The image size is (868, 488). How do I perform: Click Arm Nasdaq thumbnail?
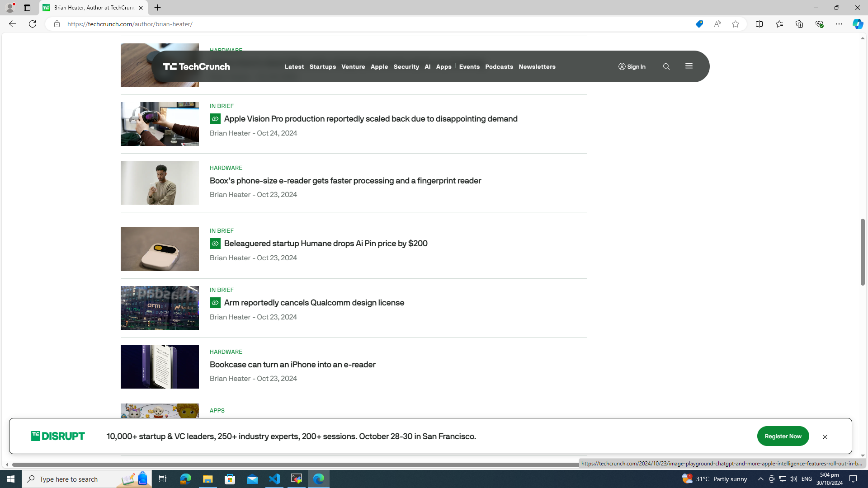[x=160, y=308]
